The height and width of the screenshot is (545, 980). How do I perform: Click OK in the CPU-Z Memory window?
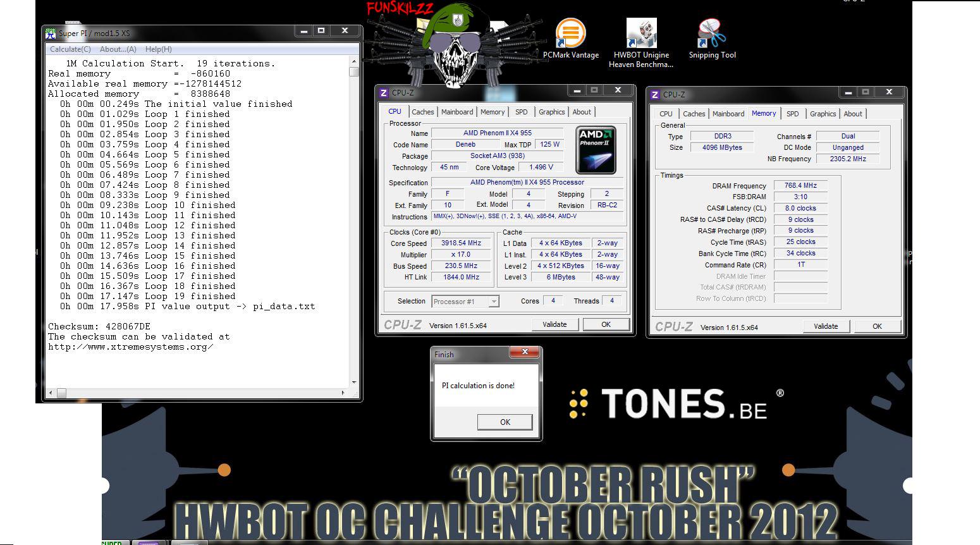coord(877,326)
